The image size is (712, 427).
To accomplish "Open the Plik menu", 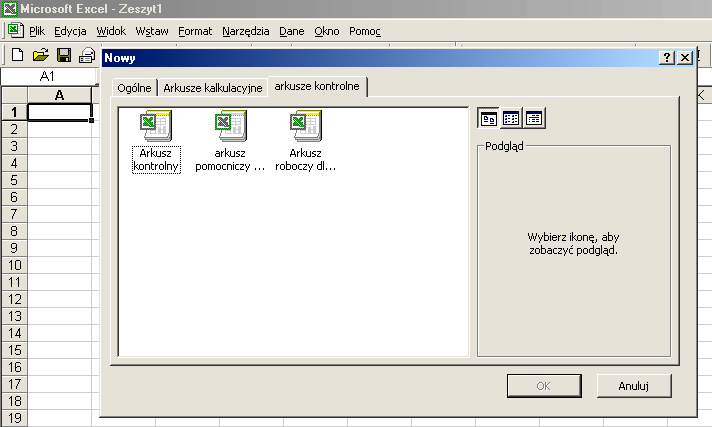I will 37,31.
